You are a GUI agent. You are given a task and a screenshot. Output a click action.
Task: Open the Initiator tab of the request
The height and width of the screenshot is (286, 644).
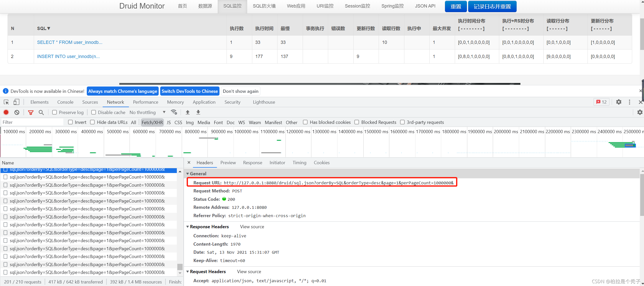277,163
